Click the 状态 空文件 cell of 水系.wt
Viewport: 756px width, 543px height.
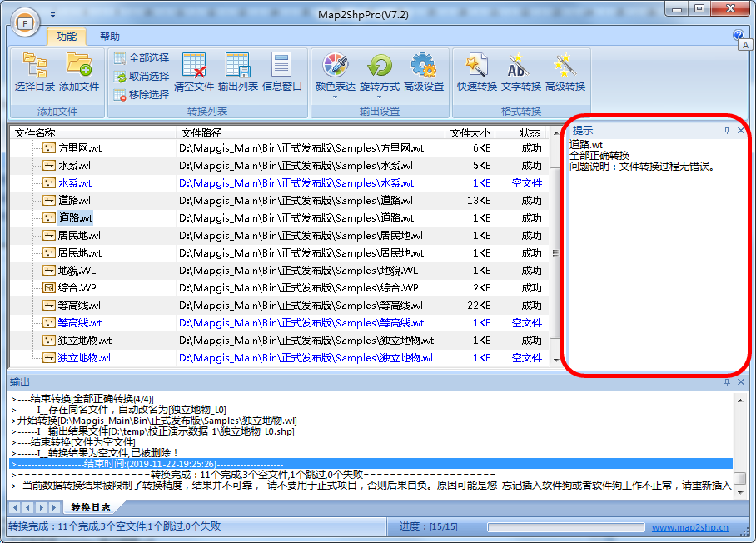(x=526, y=183)
